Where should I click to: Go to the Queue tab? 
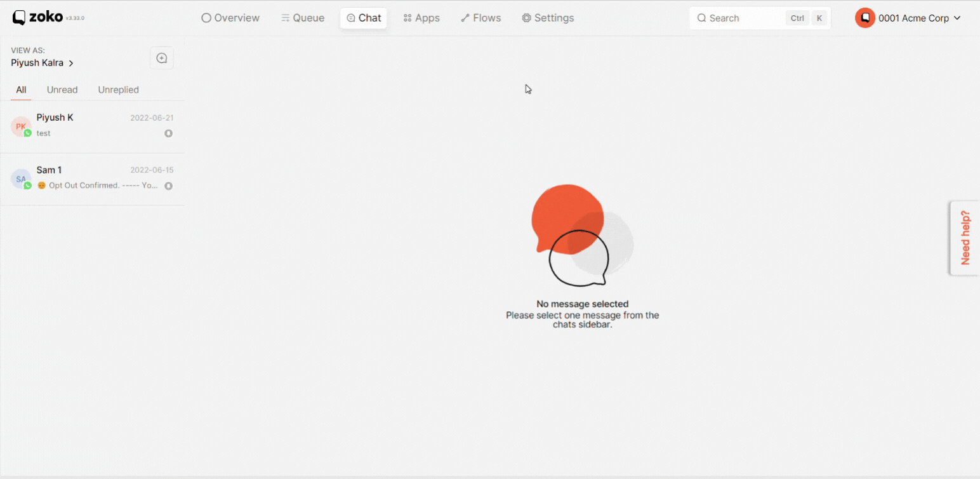tap(303, 18)
